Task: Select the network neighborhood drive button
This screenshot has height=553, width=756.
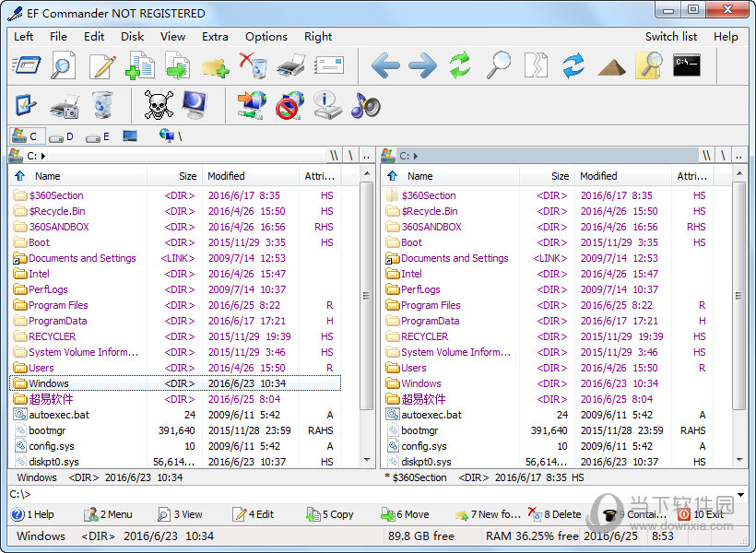Action: (171, 136)
